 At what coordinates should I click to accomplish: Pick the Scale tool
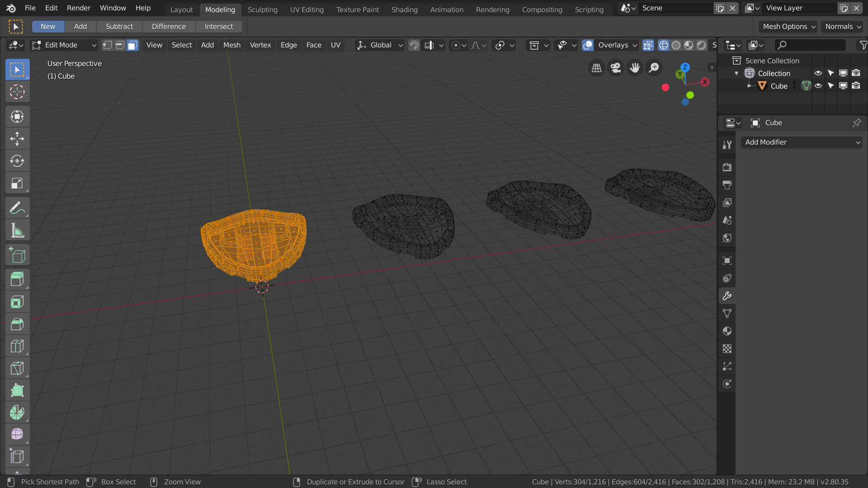(17, 183)
